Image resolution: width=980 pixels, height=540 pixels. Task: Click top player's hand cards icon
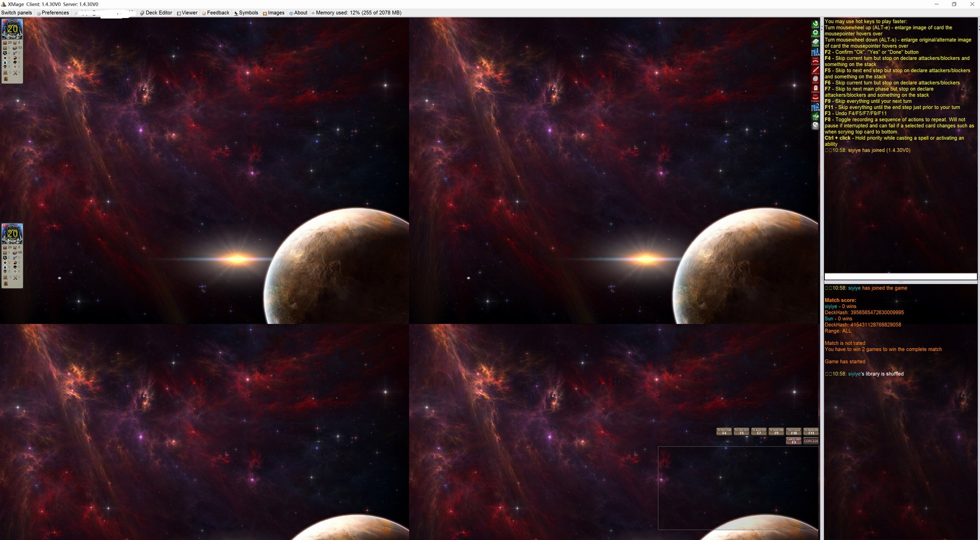click(15, 42)
